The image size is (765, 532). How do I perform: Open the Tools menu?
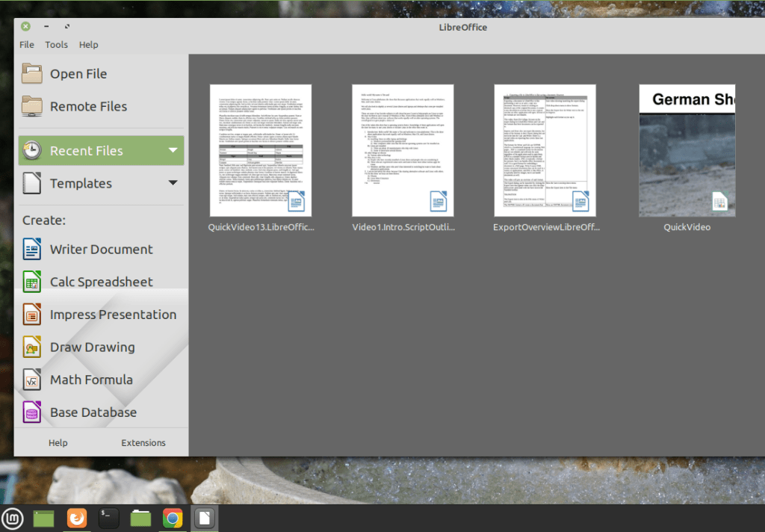pos(56,45)
